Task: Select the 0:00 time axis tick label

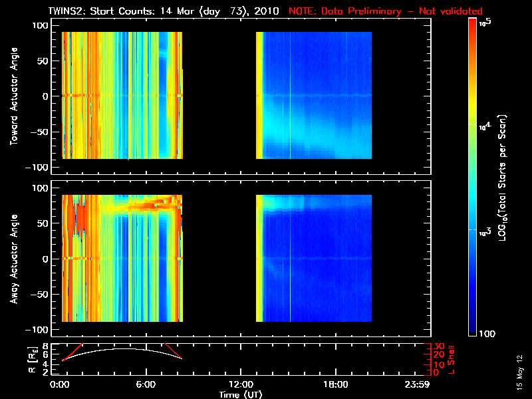Action: [61, 385]
